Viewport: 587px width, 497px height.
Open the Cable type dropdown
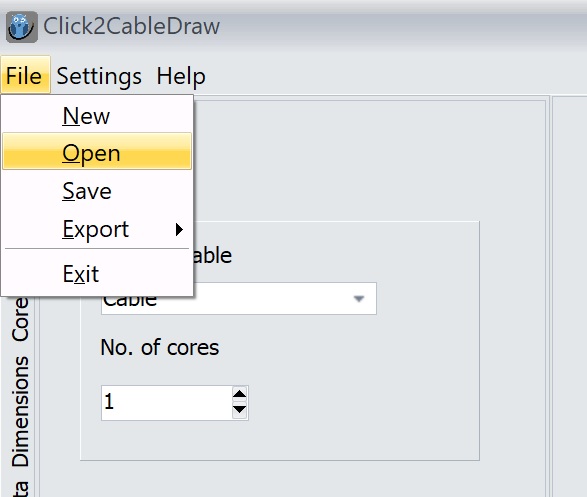click(x=238, y=299)
